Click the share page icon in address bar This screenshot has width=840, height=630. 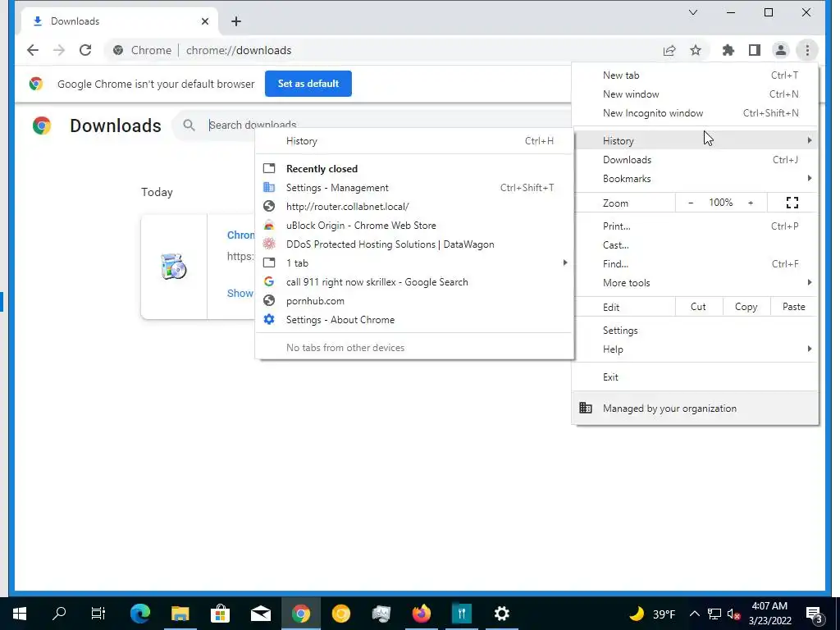coord(669,50)
